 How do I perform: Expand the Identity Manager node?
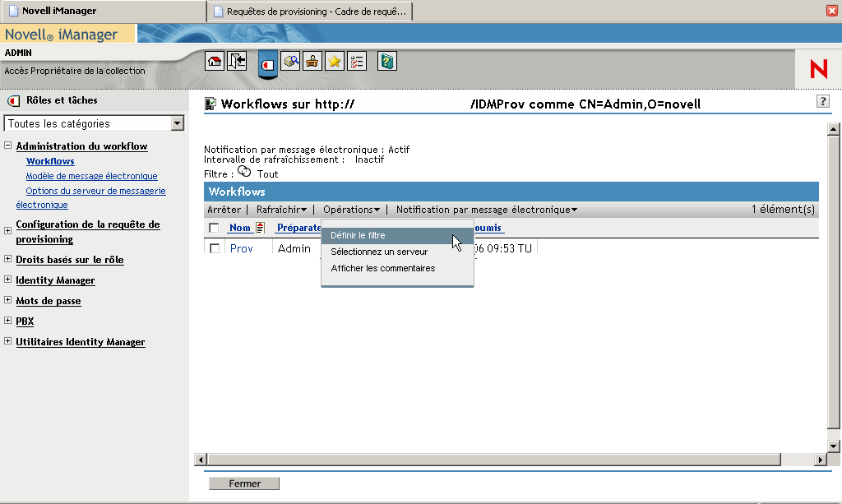[8, 279]
